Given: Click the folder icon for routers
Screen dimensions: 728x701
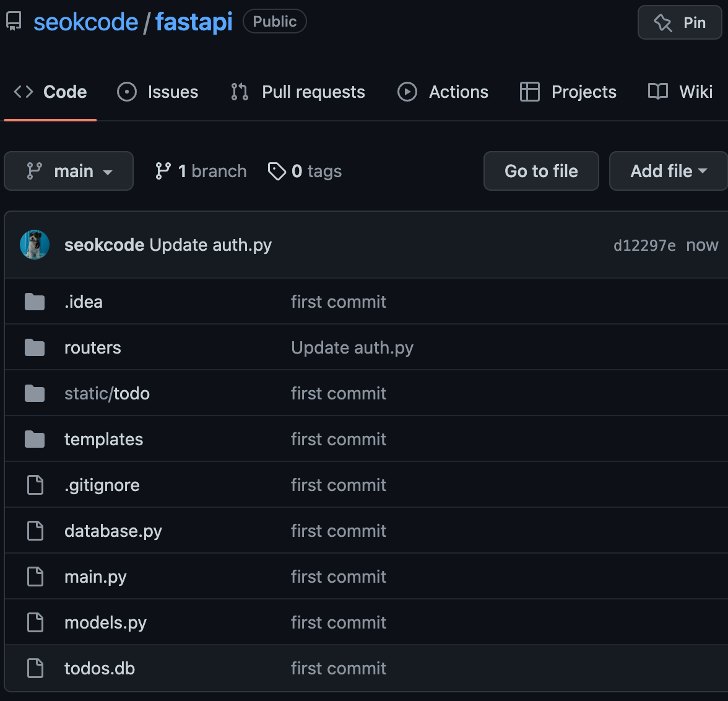Looking at the screenshot, I should pyautogui.click(x=35, y=347).
